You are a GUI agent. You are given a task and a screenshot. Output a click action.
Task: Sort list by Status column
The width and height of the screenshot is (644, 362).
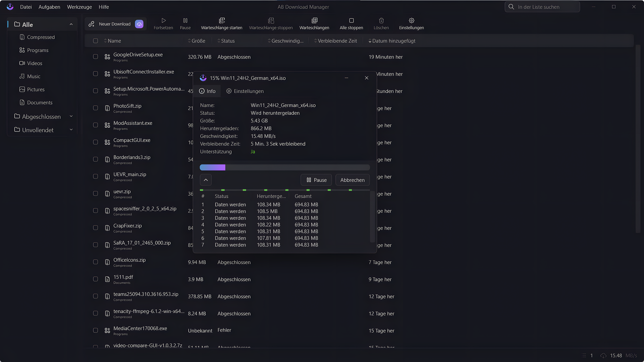[226, 41]
